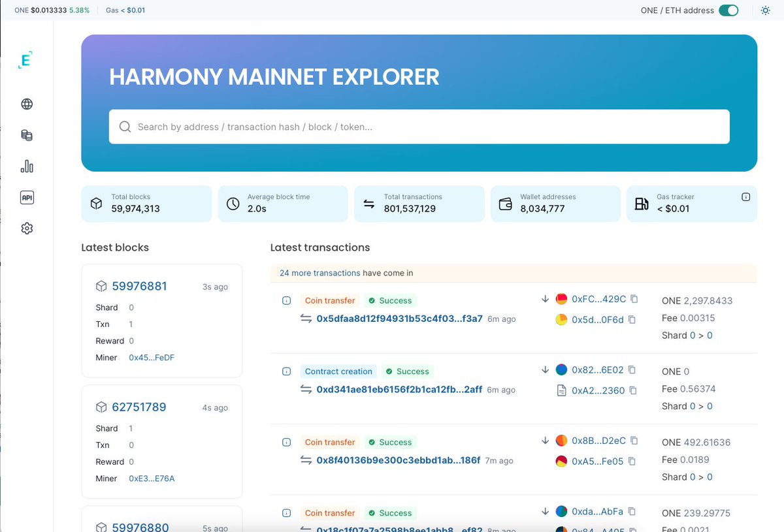784x532 pixels.
Task: Copy address 0xA5...Fe05
Action: (x=632, y=461)
